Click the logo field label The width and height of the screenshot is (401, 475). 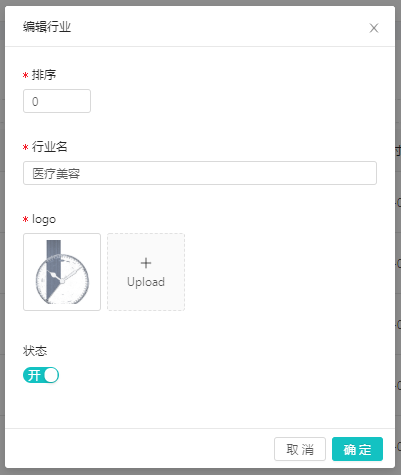[x=44, y=219]
